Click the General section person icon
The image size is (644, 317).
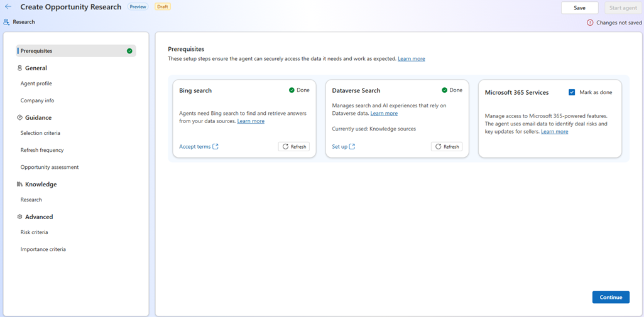[x=19, y=68]
